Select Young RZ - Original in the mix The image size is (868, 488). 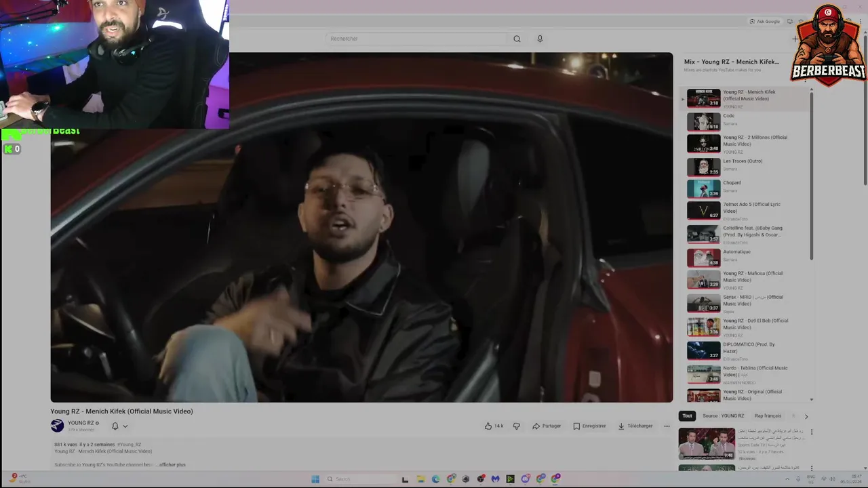[746, 395]
